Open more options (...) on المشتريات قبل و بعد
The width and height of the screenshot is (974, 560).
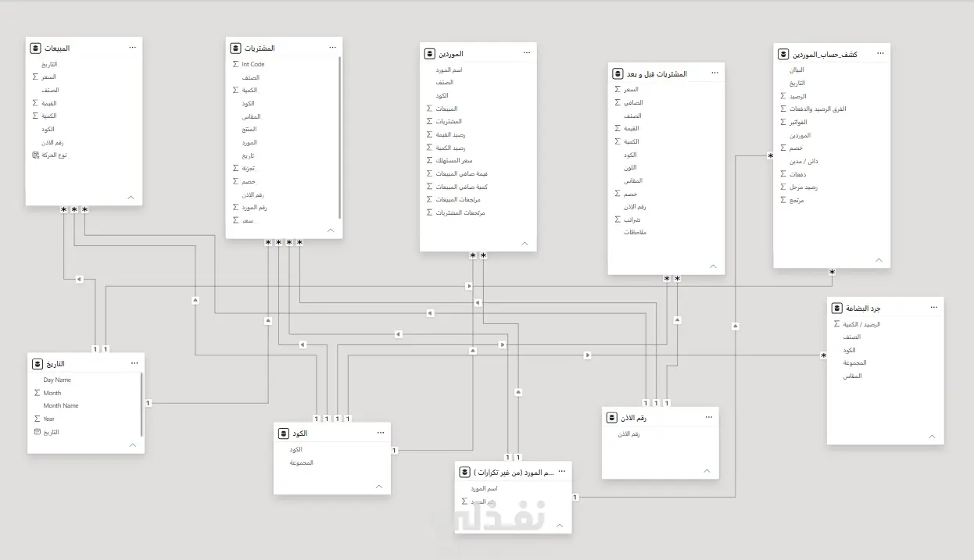tap(714, 73)
